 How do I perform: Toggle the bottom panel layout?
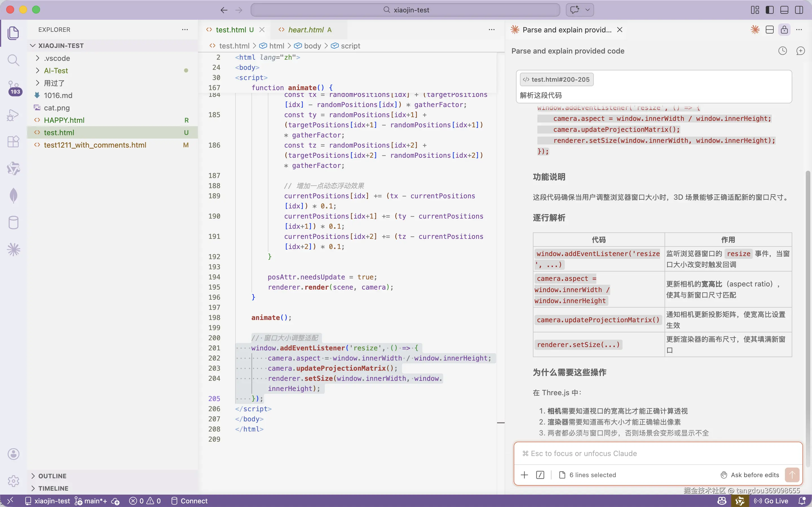(x=784, y=10)
